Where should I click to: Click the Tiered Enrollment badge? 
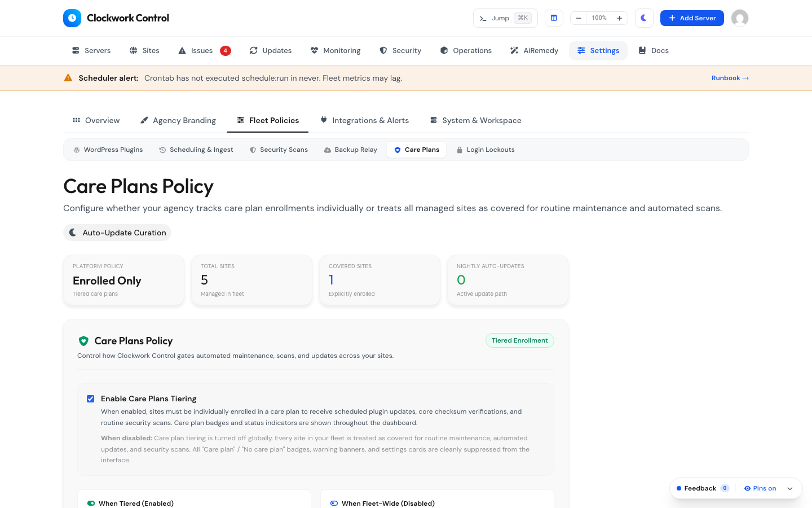(520, 340)
